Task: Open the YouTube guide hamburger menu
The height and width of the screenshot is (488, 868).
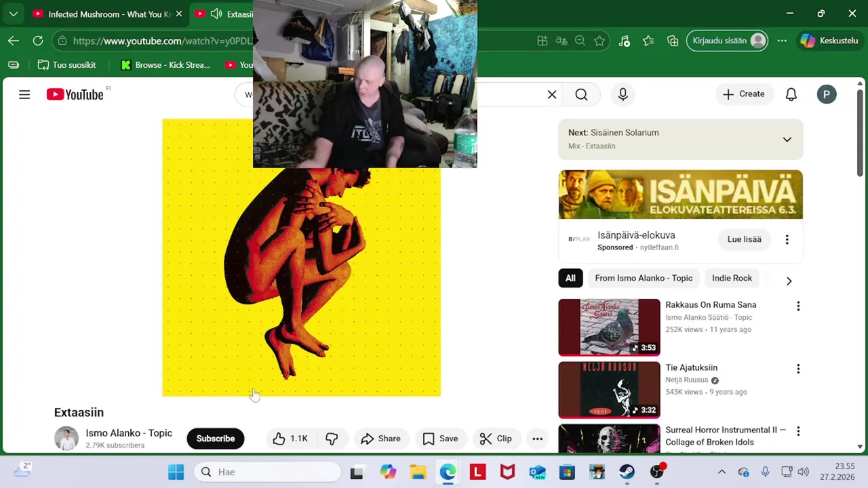Action: [x=24, y=94]
